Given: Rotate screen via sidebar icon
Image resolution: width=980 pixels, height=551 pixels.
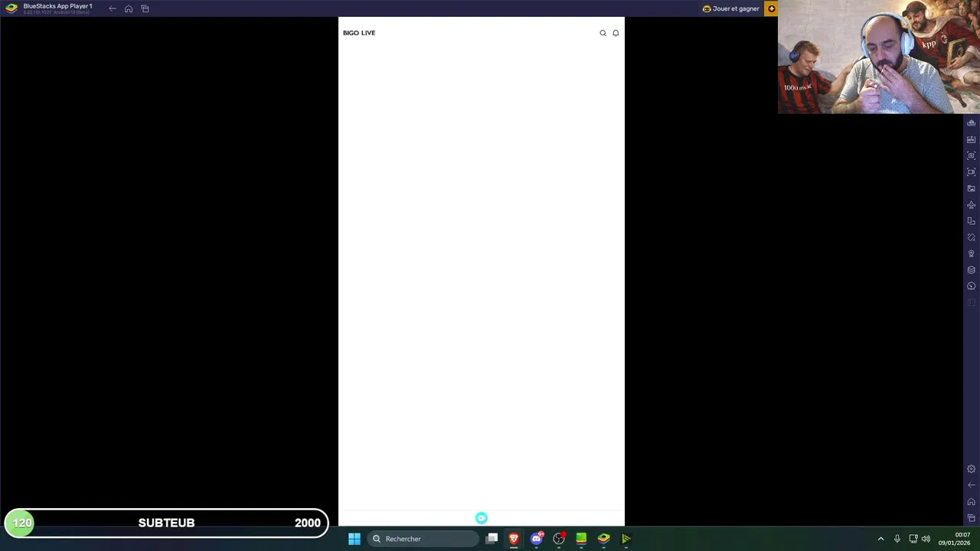Looking at the screenshot, I should pos(971,237).
